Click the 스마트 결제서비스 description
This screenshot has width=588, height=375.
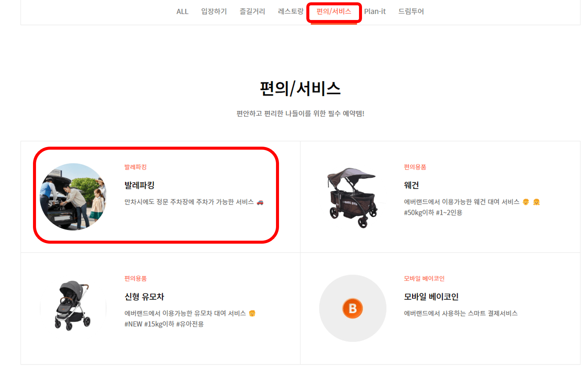[461, 313]
